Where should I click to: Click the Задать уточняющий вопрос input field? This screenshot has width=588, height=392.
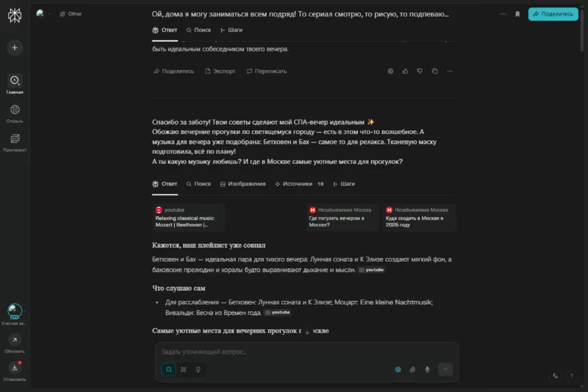tap(307, 352)
